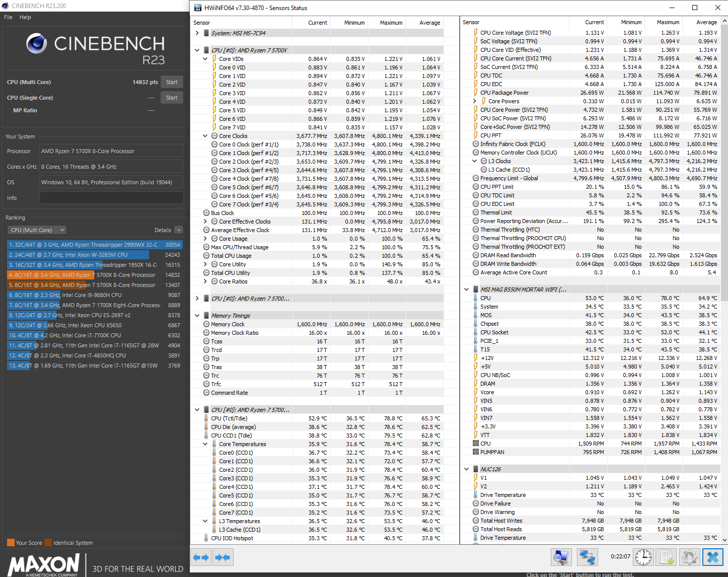Collapse the Core Clocks group
Image resolution: width=728 pixels, height=577 pixels.
205,136
